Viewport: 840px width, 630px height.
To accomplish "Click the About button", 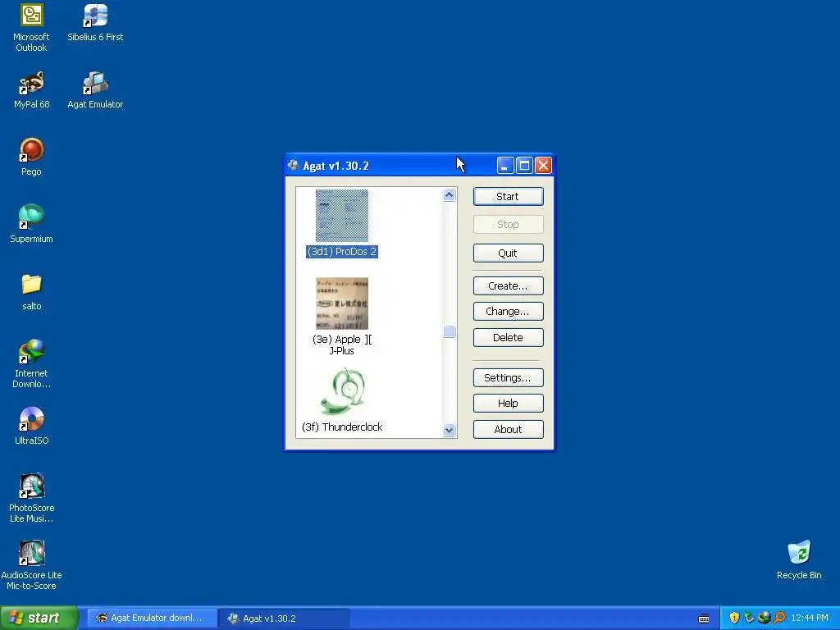I will [508, 430].
